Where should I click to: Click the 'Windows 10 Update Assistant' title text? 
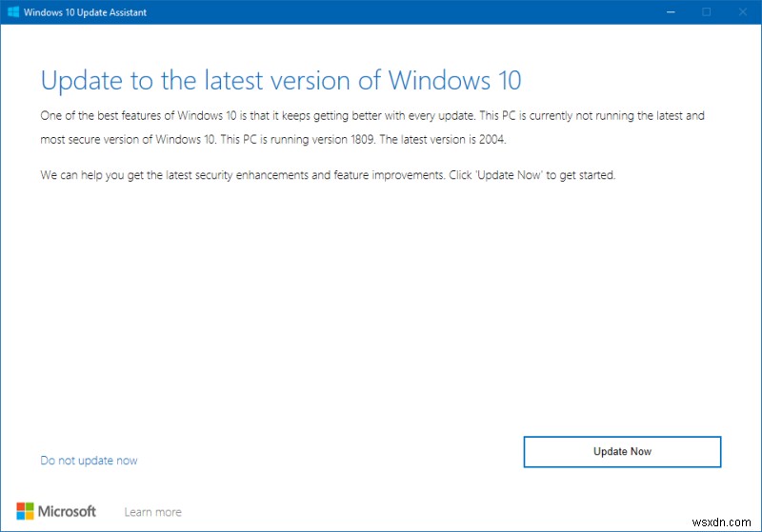pyautogui.click(x=85, y=12)
